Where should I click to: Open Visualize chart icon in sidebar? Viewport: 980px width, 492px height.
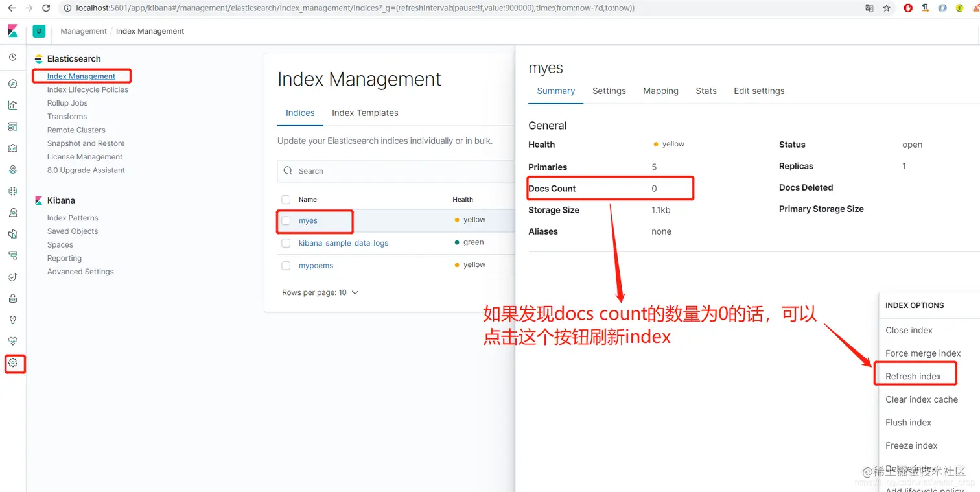(12, 105)
